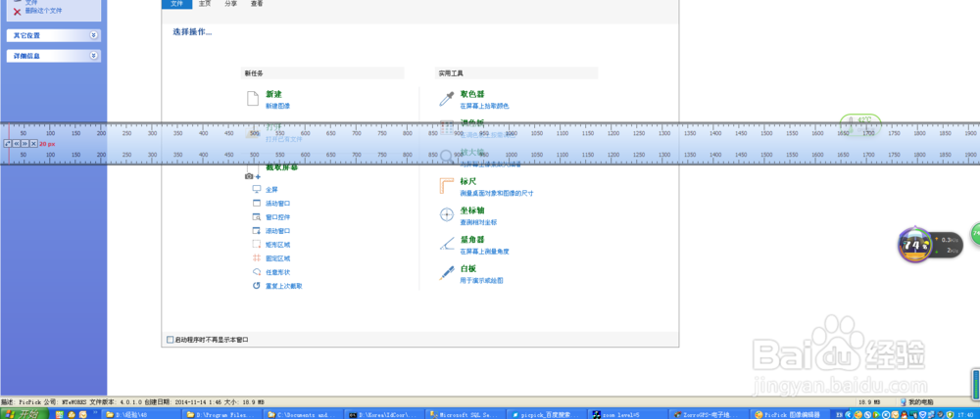Click the Active Window capture icon
This screenshot has width=980, height=419.
click(x=256, y=203)
